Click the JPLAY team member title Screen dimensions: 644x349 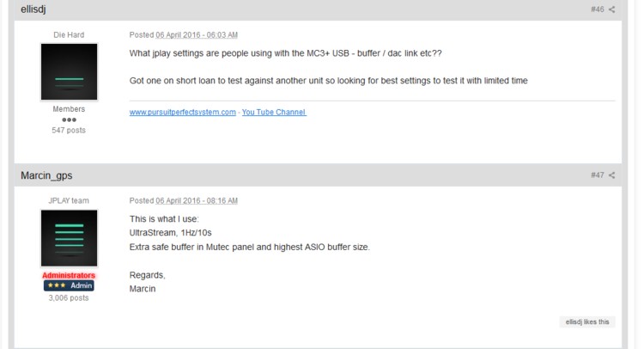(69, 200)
